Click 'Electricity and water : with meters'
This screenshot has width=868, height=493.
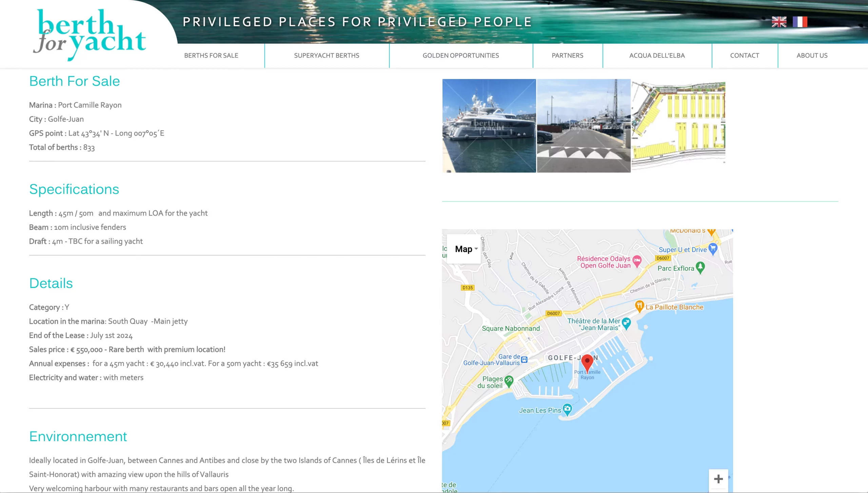coord(86,377)
